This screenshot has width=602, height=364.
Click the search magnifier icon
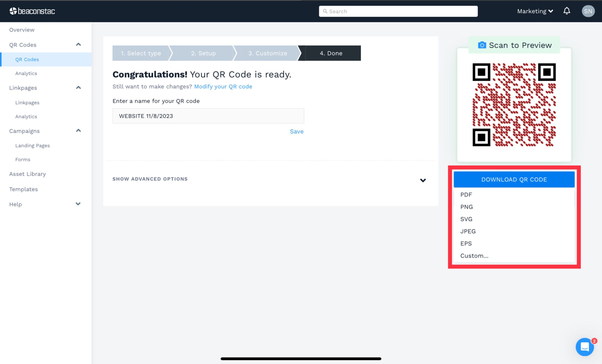click(x=325, y=11)
